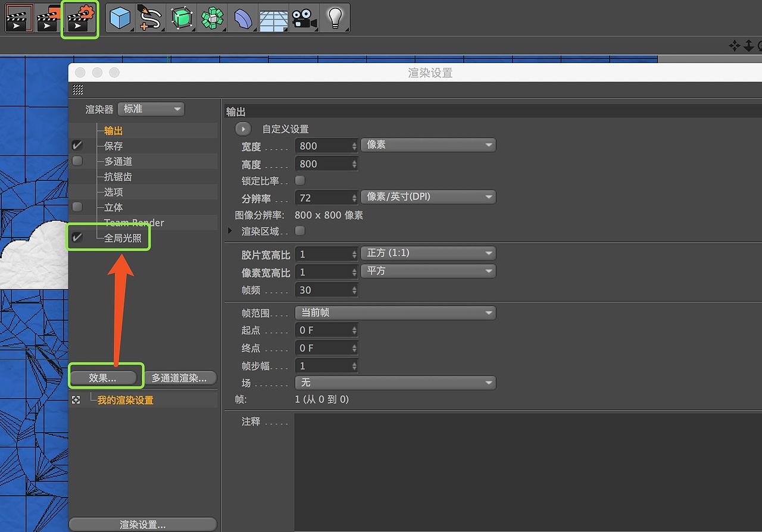Select 选项 in the settings list
Screen dimensions: 762x532
[113, 192]
